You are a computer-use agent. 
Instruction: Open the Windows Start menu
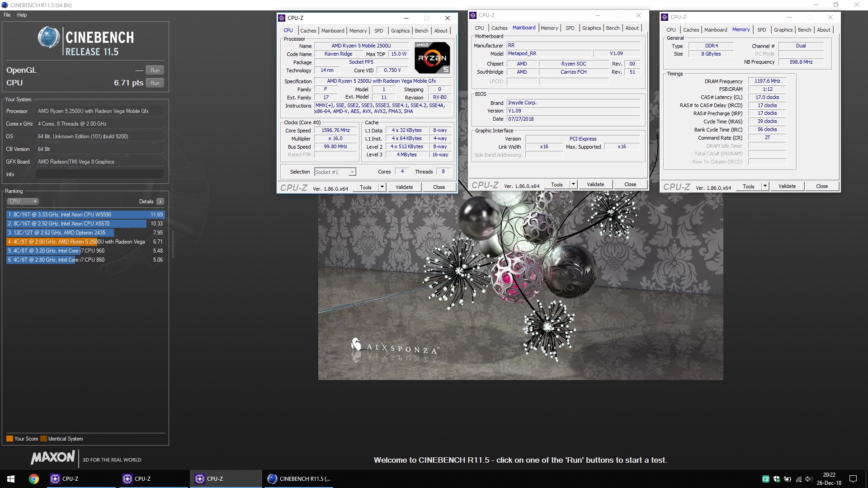point(11,479)
